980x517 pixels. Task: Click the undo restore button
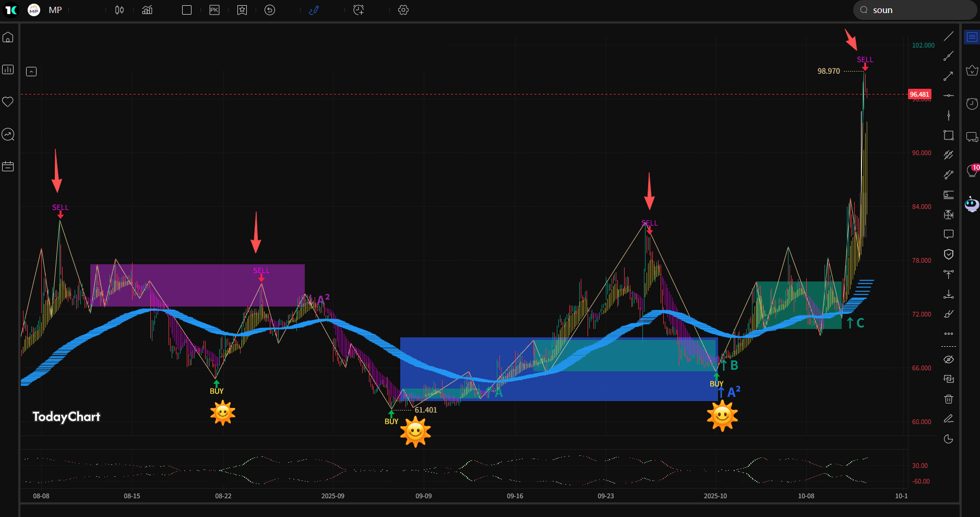pyautogui.click(x=270, y=10)
